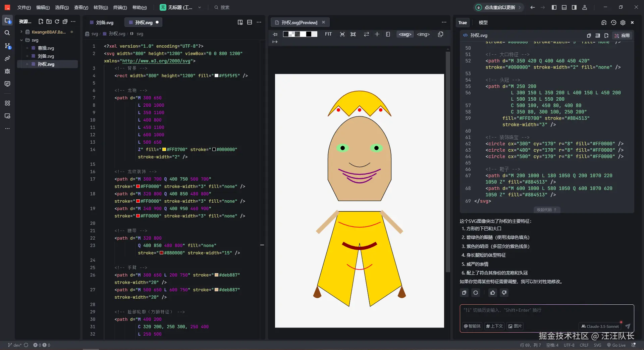This screenshot has height=350, width=644.
Task: Click the thumbs up feedback icon
Action: coord(492,293)
